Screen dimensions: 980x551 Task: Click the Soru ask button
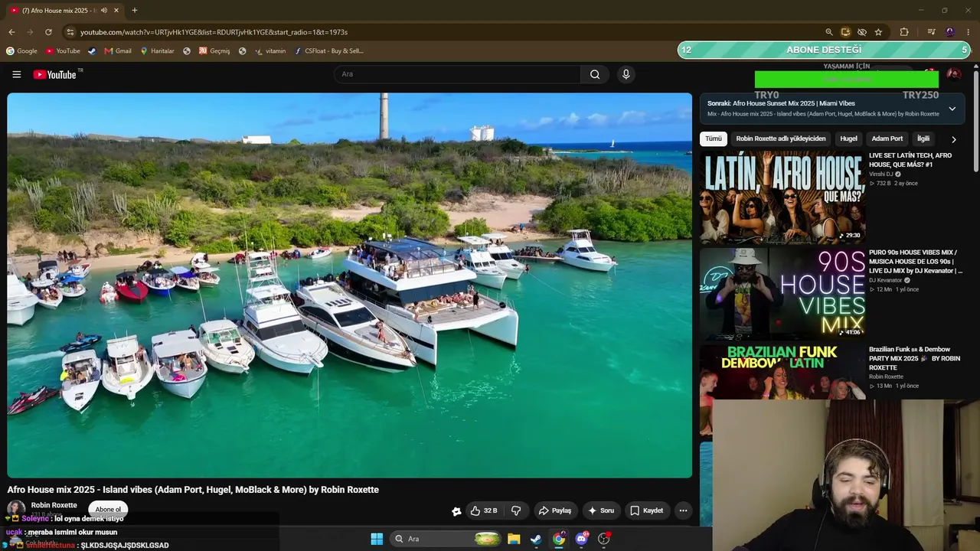600,510
